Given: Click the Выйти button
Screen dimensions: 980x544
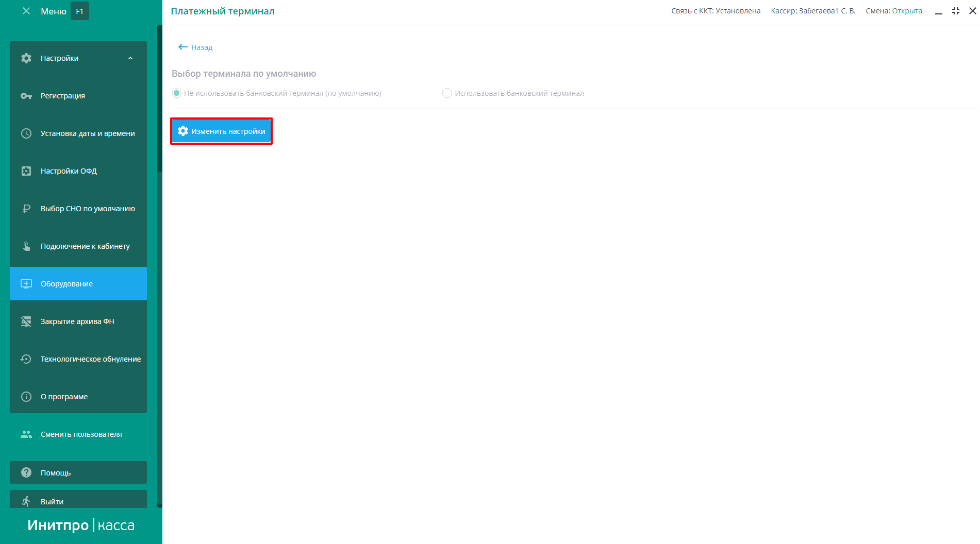Looking at the screenshot, I should 78,499.
